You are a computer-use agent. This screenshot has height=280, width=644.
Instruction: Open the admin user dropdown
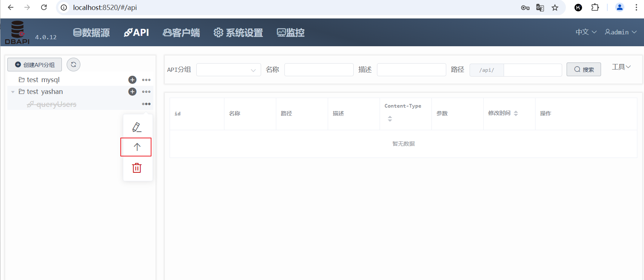621,32
